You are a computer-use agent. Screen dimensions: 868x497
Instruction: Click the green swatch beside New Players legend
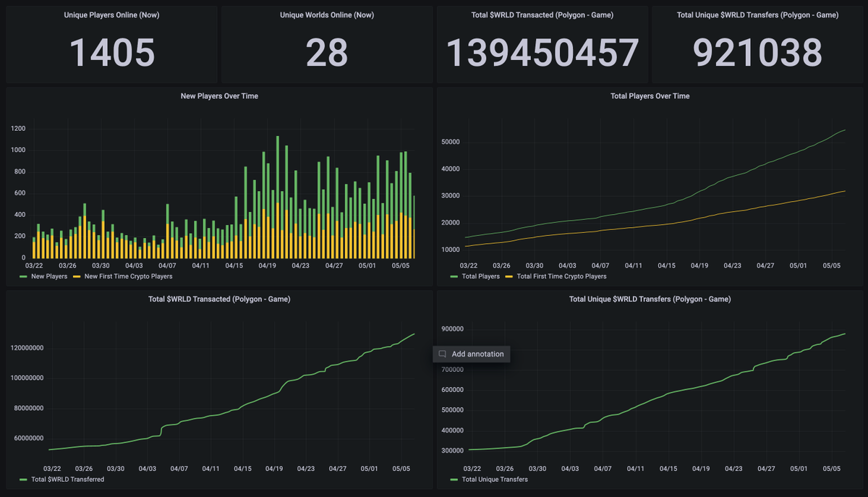[24, 276]
